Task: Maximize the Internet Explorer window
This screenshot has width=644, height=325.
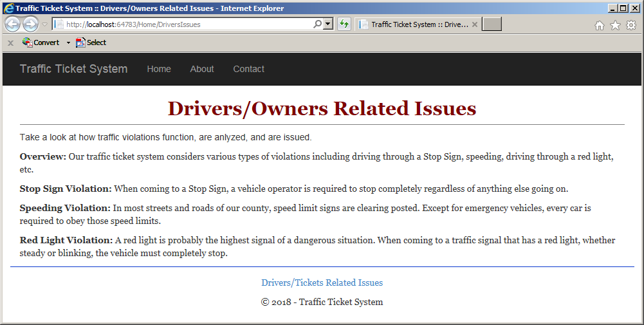Action: click(623, 8)
